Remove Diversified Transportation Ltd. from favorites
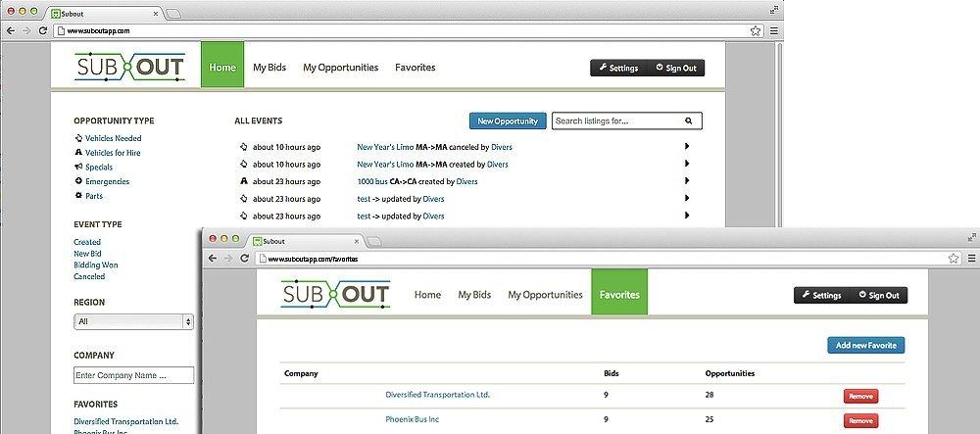 pos(860,396)
